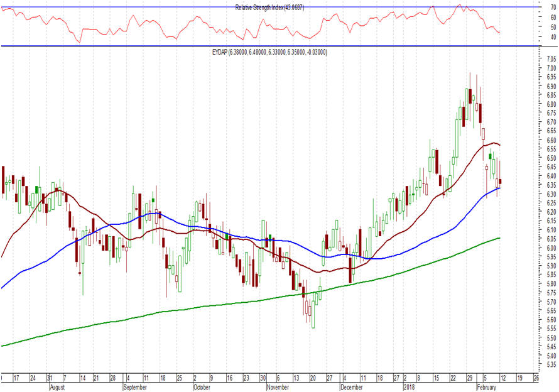
Task: Click the date label 22 on time axis
Action: [453, 378]
